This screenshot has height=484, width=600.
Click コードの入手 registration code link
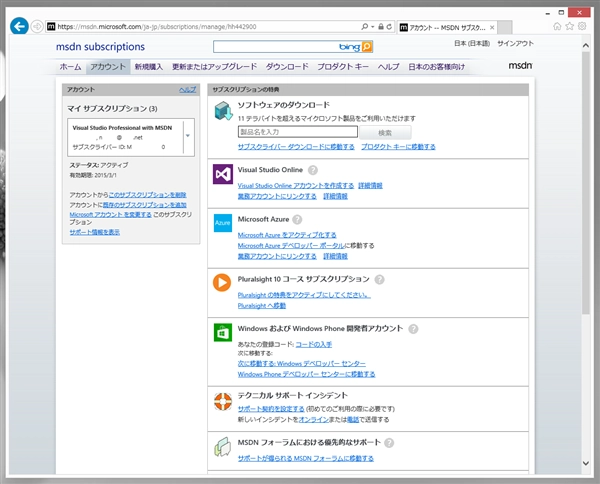[314, 344]
